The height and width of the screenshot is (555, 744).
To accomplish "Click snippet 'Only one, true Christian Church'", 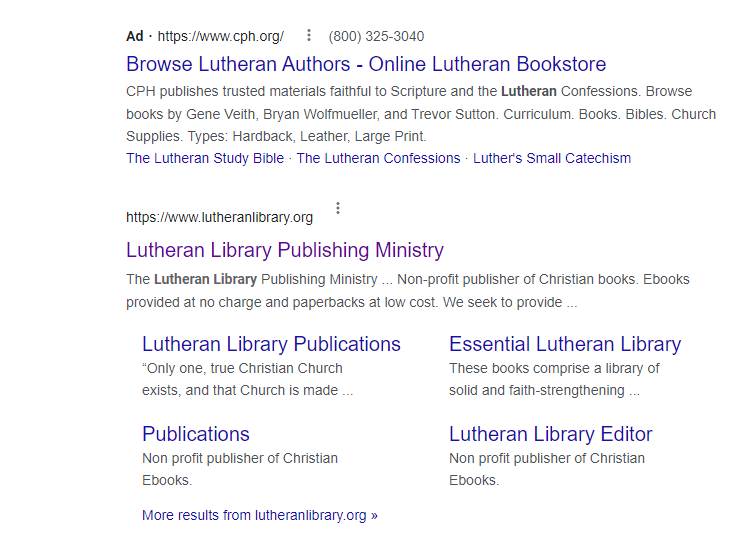I will coord(247,379).
